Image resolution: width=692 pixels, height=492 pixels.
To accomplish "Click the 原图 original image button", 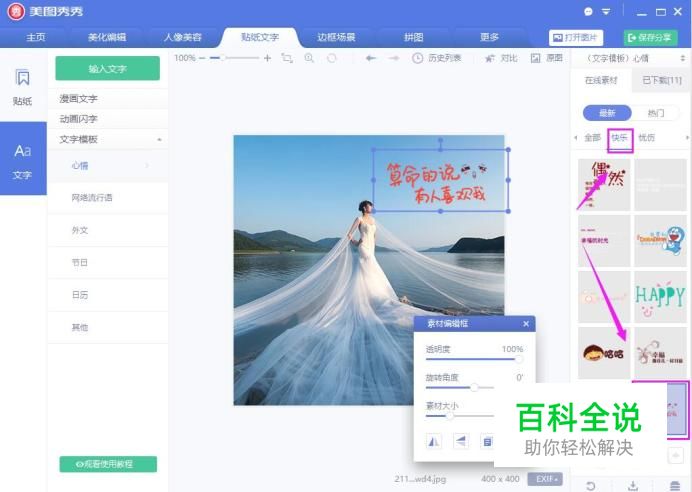I will click(547, 58).
